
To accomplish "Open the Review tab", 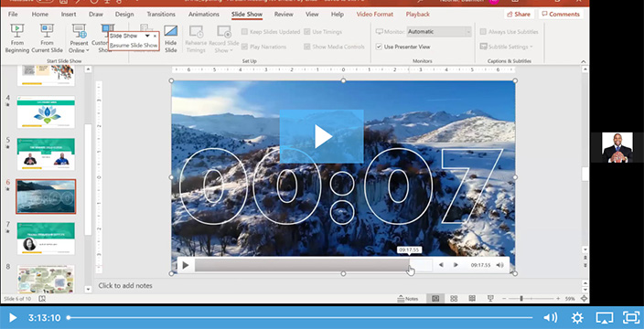I will pos(284,14).
